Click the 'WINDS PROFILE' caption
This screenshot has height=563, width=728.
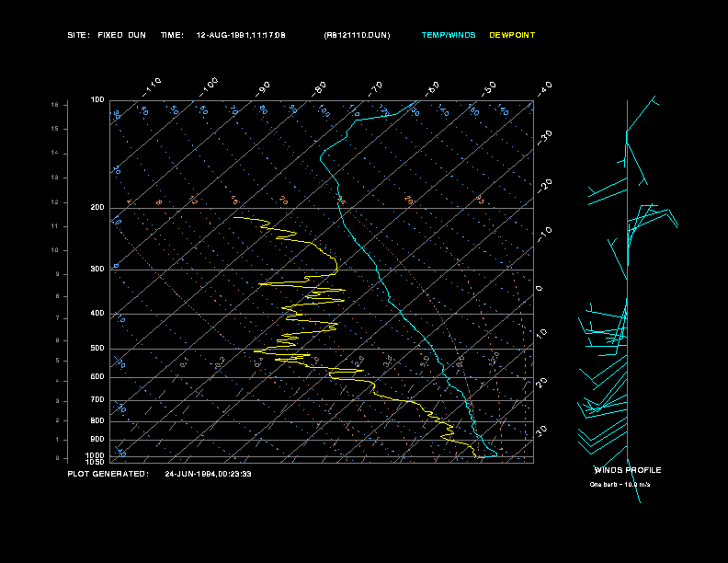[628, 470]
